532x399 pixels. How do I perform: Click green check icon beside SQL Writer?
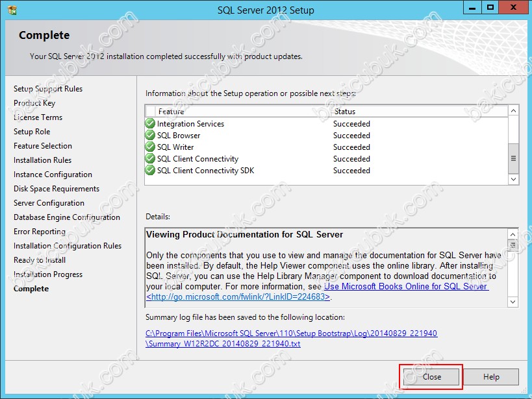coord(150,147)
